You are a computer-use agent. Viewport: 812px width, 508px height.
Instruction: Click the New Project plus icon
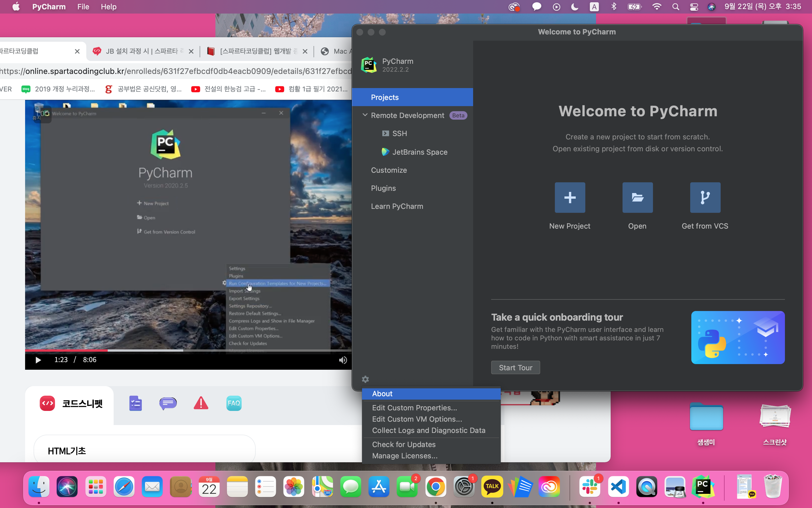570,198
